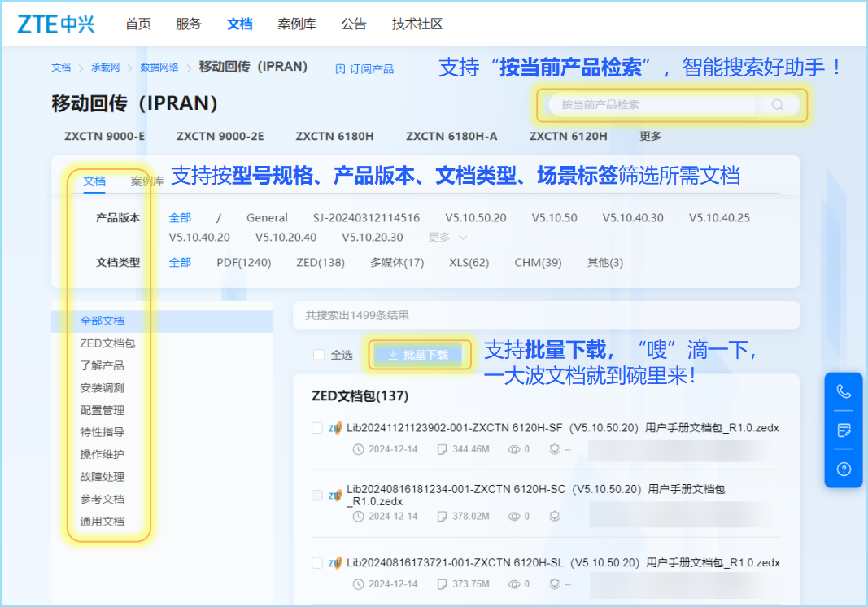Open the 服务 menu
Viewport: 868px width, 607px height.
[189, 24]
